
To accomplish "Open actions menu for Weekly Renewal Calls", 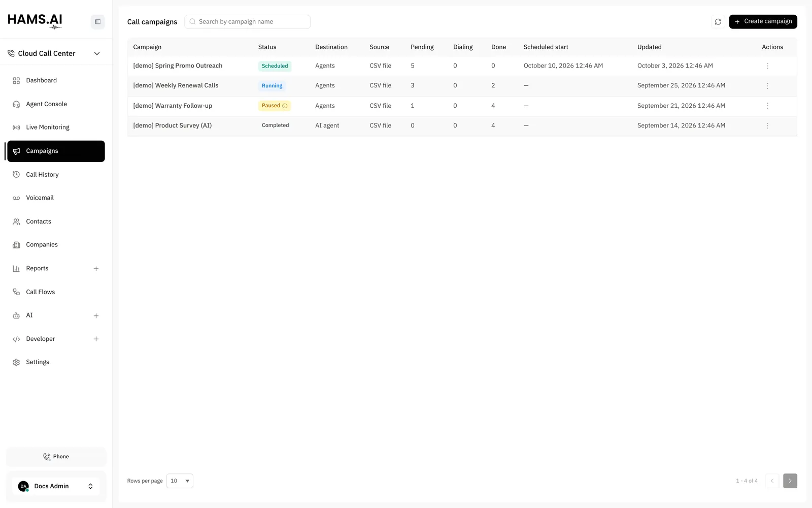I will [x=767, y=86].
